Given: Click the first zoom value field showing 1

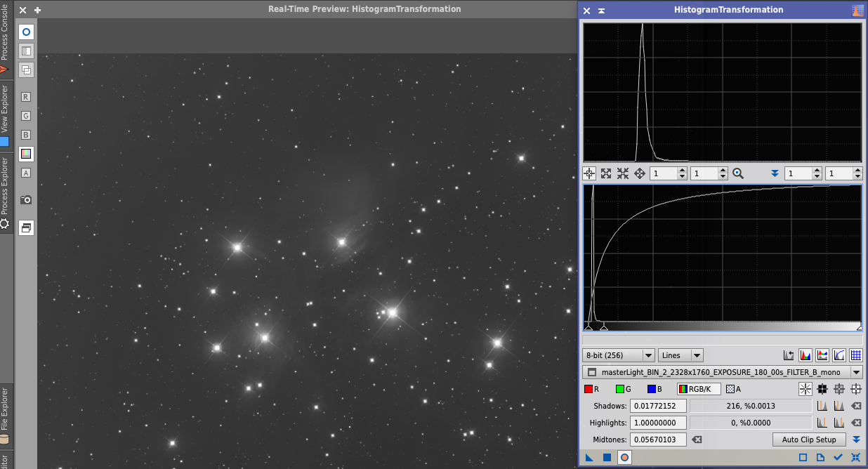Looking at the screenshot, I should coord(663,173).
